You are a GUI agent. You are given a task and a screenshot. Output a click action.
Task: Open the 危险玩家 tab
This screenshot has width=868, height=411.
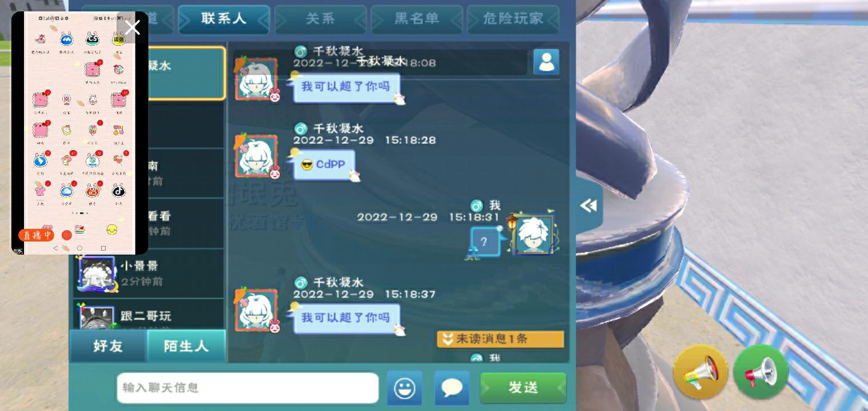(513, 19)
